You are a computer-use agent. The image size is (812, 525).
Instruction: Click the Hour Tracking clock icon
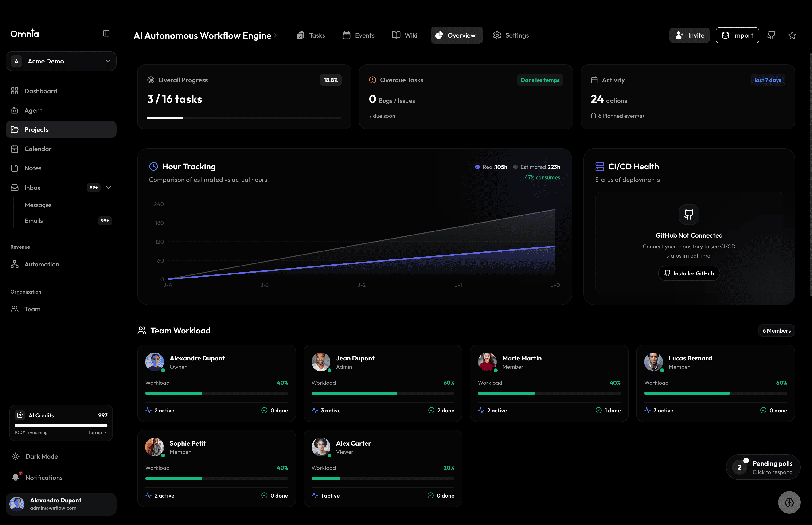click(x=154, y=166)
